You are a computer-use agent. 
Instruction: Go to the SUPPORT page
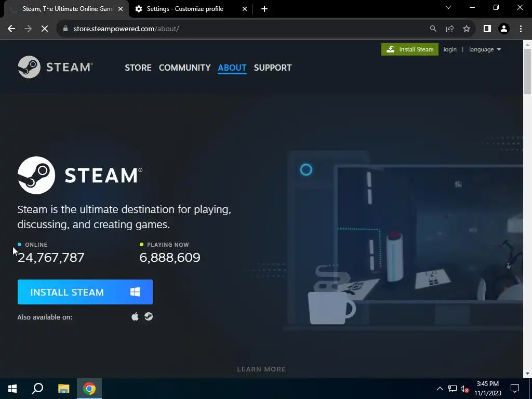point(272,68)
